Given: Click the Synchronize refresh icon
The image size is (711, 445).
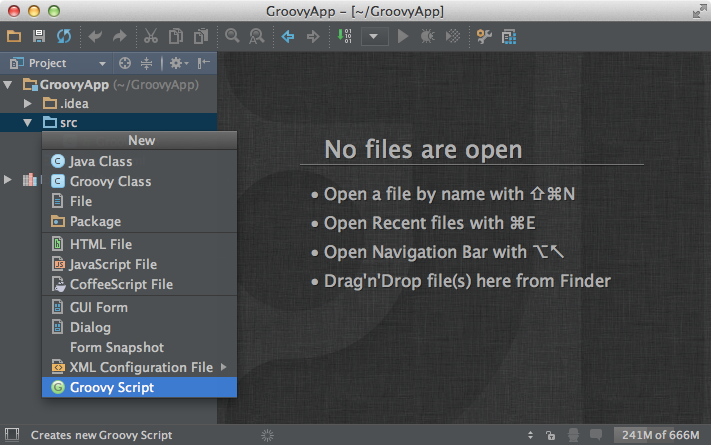Looking at the screenshot, I should tap(64, 36).
